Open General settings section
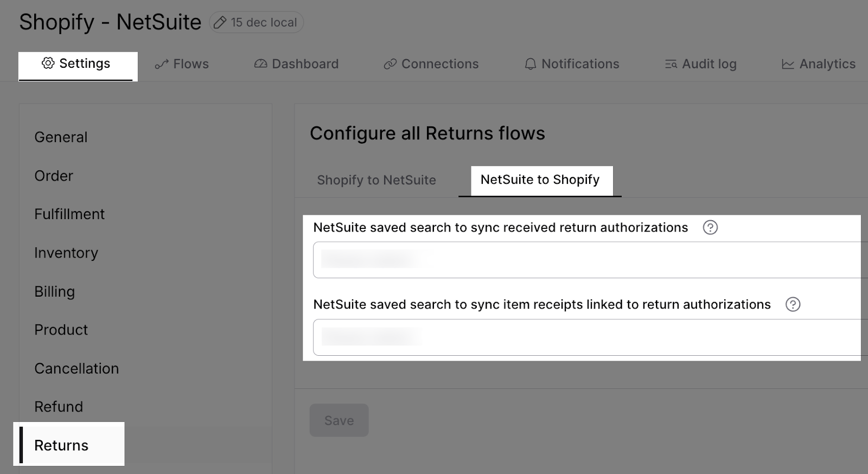Image resolution: width=868 pixels, height=474 pixels. coord(61,137)
